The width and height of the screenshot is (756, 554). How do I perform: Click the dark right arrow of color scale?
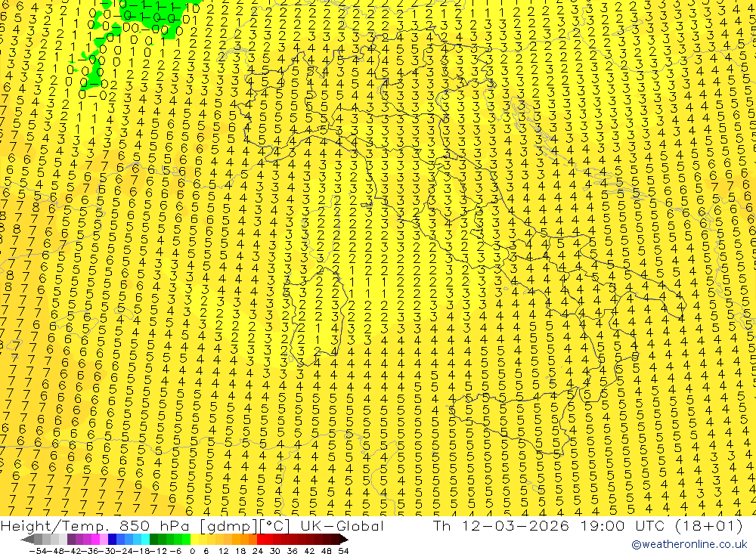[344, 540]
